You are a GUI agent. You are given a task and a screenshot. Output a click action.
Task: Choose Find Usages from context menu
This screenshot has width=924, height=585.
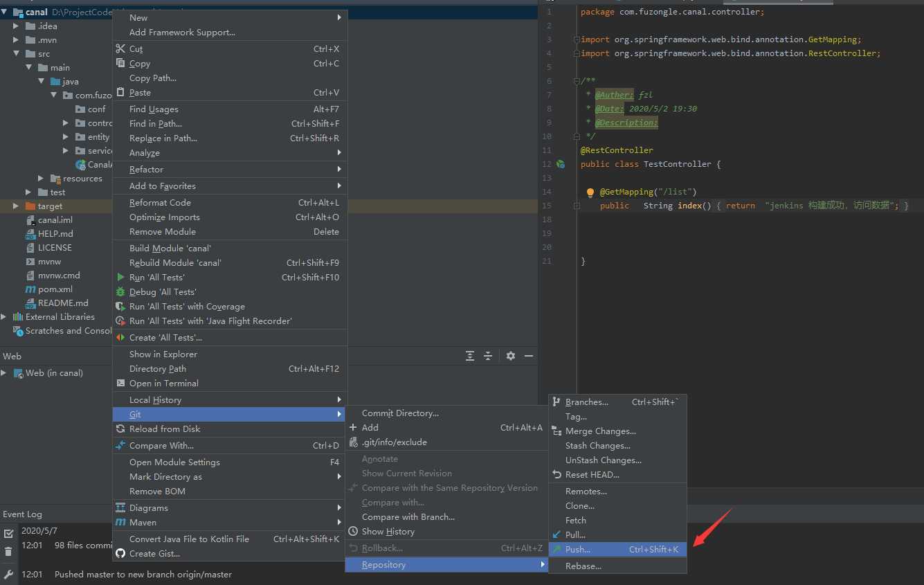[x=230, y=109]
